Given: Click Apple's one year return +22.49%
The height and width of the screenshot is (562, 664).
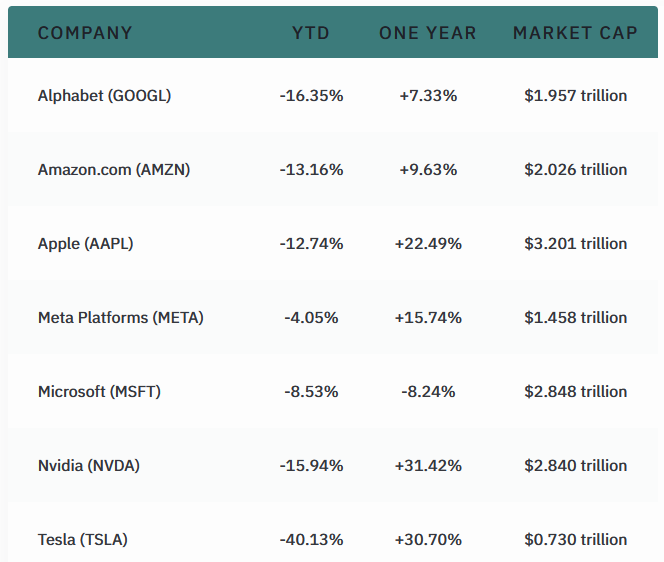Looking at the screenshot, I should click(428, 244).
